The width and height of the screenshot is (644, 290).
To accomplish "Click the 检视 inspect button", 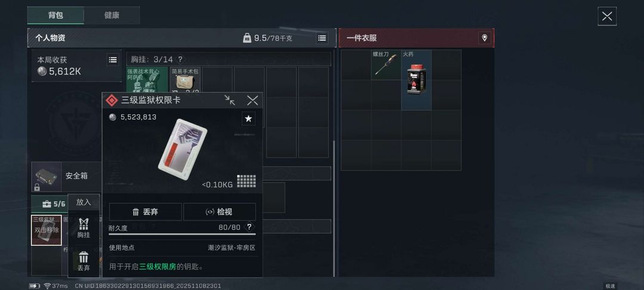I will coord(219,212).
